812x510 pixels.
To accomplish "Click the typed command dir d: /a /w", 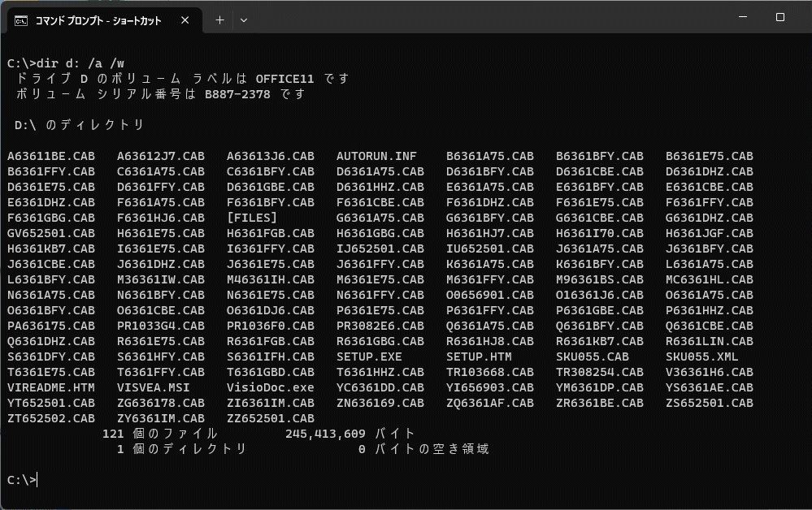I will [80, 63].
